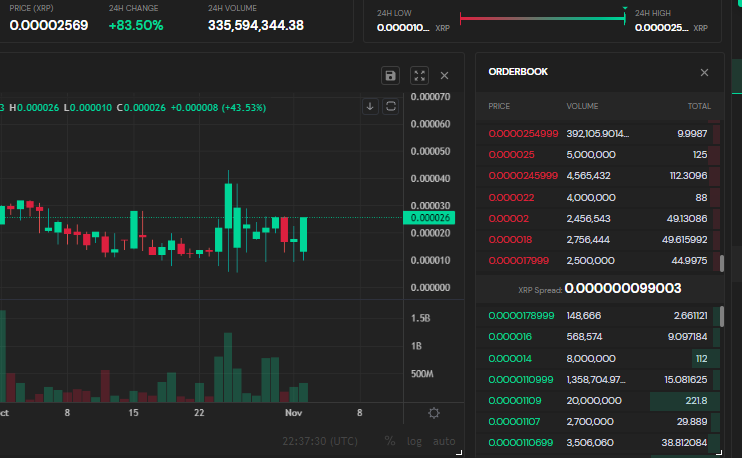Select buy order at 0.0000178999

click(x=598, y=316)
